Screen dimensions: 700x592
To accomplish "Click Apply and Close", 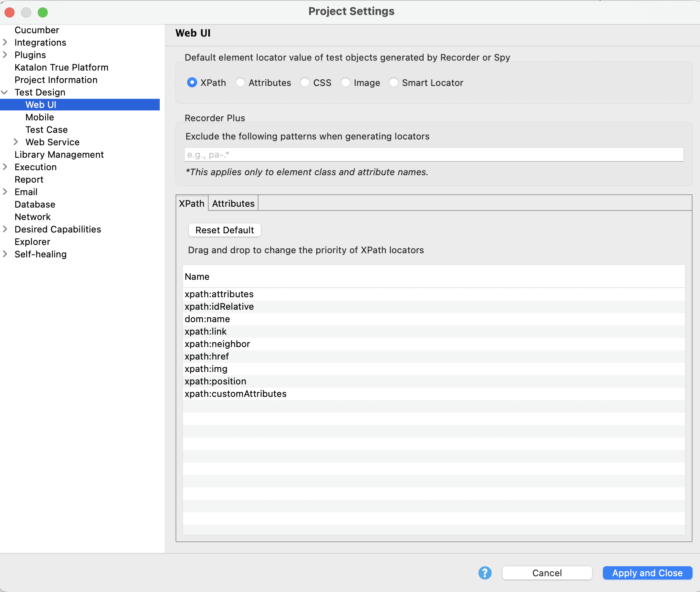I will point(647,573).
